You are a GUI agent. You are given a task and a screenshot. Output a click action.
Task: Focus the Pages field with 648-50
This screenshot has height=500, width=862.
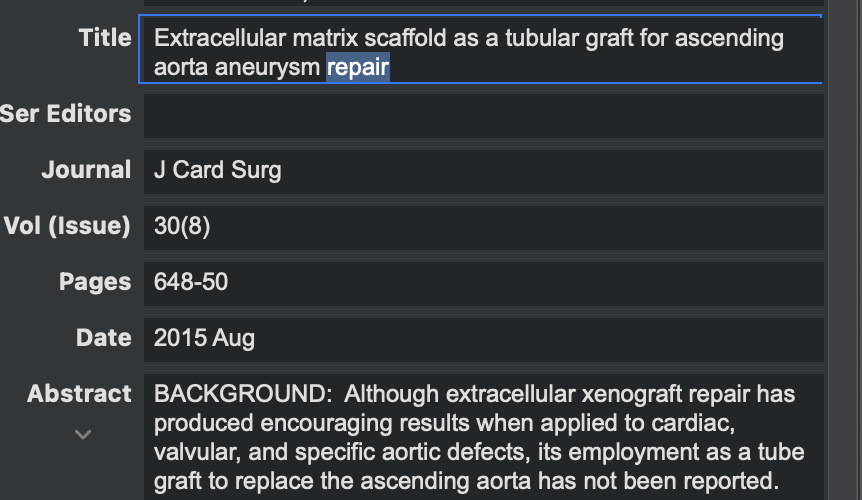(484, 284)
